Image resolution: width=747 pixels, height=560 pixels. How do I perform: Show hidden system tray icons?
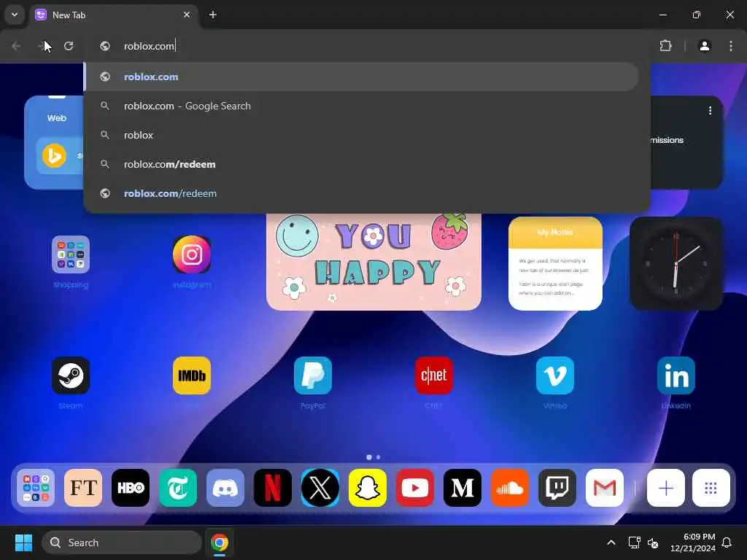point(611,542)
